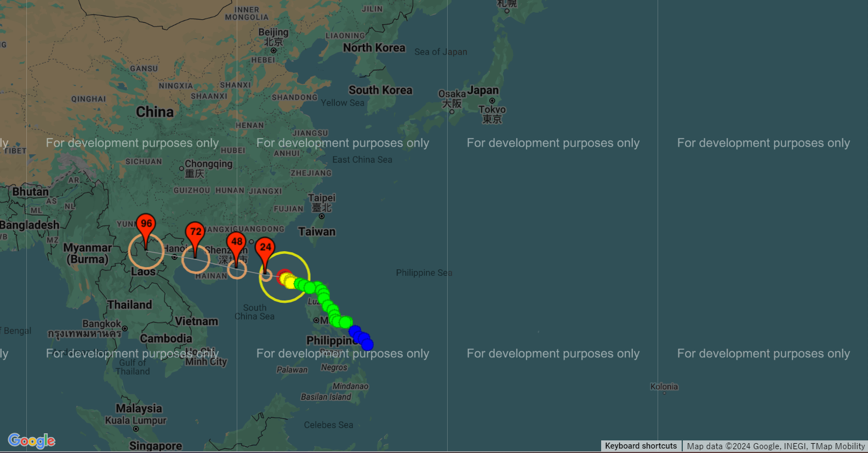Click the South Korea label
Image resolution: width=868 pixels, height=453 pixels.
[380, 90]
